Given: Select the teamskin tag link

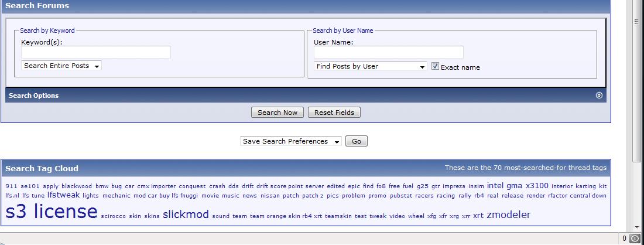Looking at the screenshot, I should coord(338,216).
